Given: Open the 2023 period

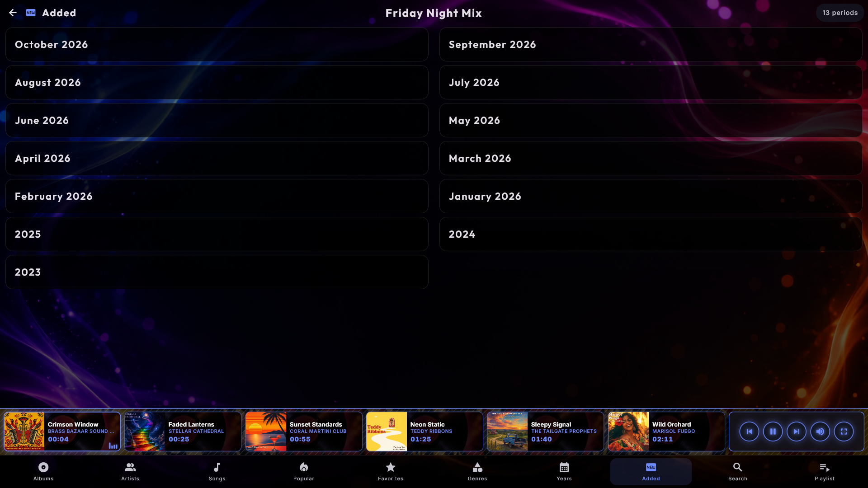Looking at the screenshot, I should pos(217,272).
